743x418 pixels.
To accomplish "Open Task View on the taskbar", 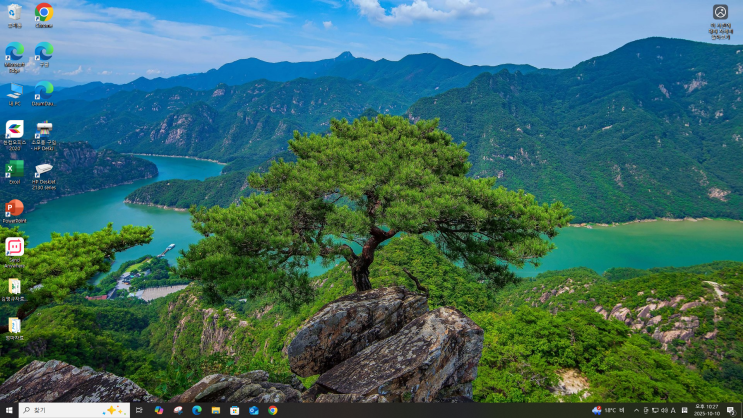I will [139, 410].
